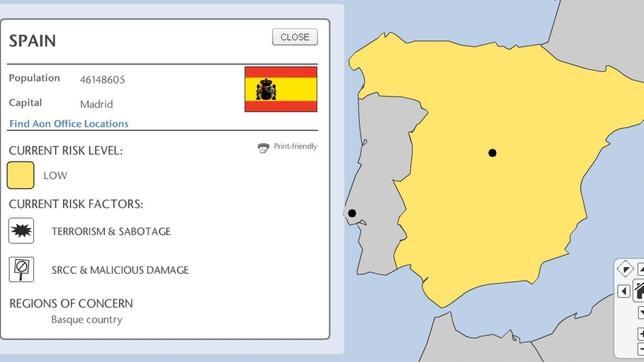
Task: Click the Spanish flag image
Action: (x=281, y=89)
